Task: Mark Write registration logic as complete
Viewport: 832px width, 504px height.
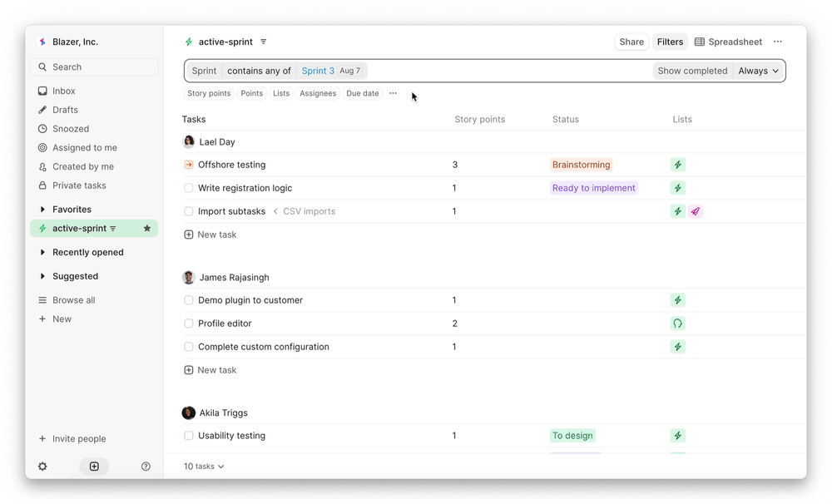Action: click(188, 188)
